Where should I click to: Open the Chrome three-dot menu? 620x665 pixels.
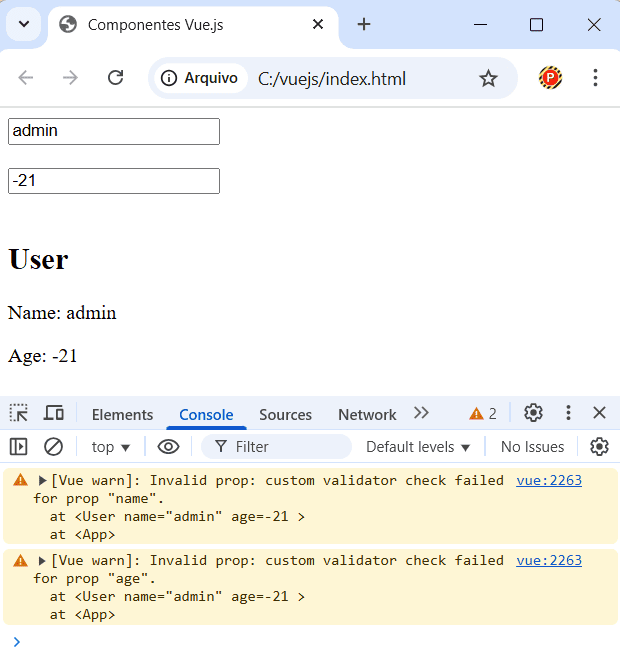(595, 78)
